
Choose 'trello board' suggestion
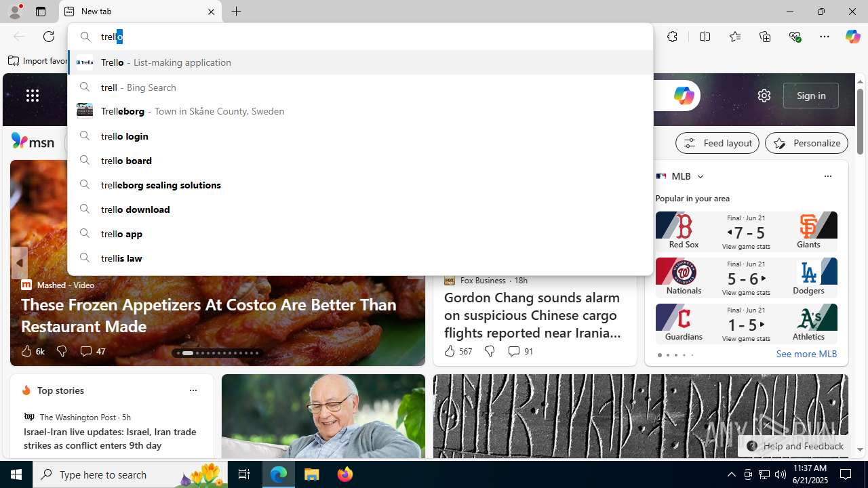[x=360, y=161]
